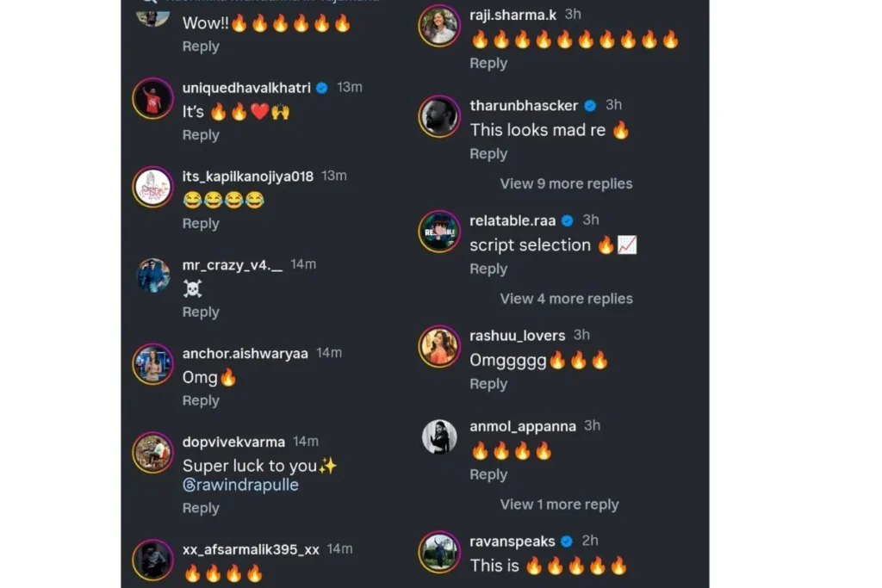
Task: Tap the tharunbhascker avatar
Action: coord(439,117)
